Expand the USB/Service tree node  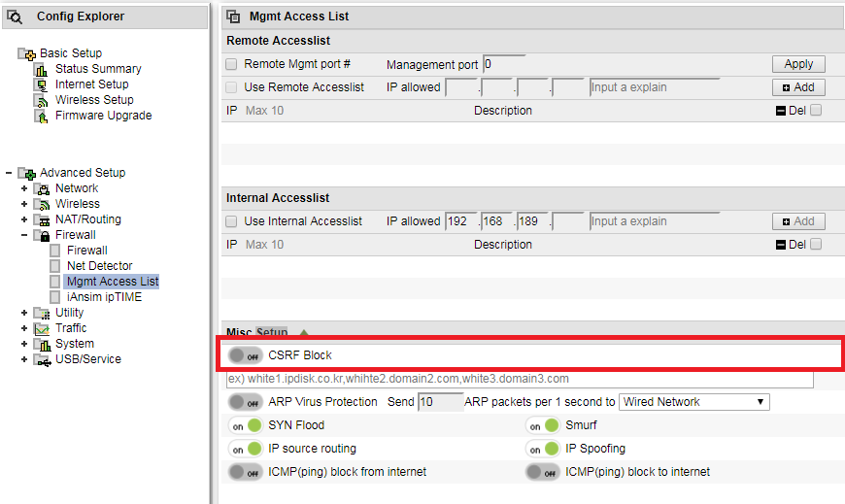click(24, 360)
